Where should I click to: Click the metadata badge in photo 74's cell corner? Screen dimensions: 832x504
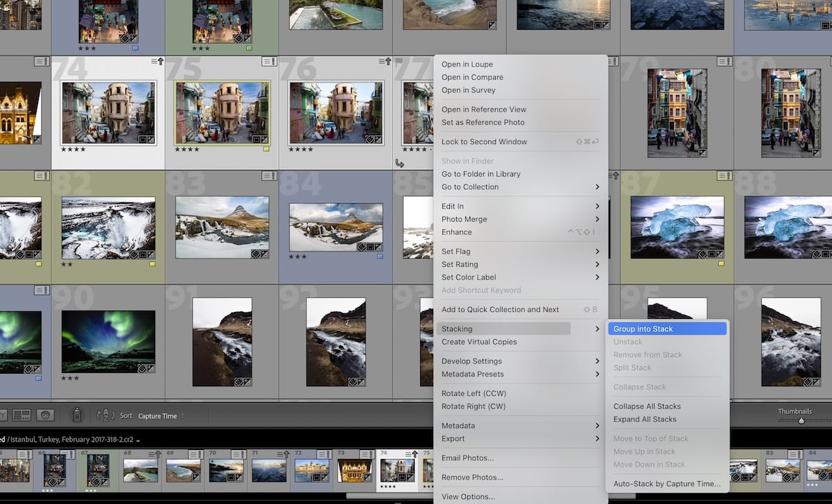pyautogui.click(x=154, y=61)
